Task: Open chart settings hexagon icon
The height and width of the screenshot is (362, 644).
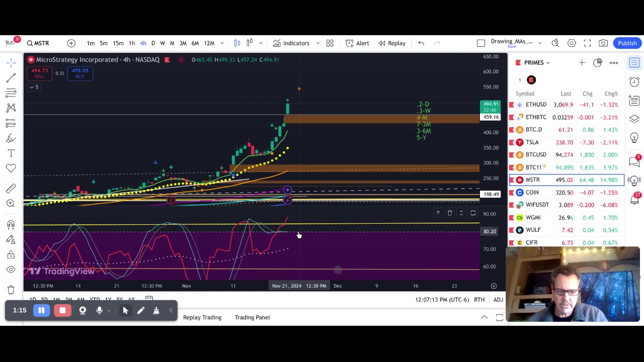Action: (x=572, y=43)
